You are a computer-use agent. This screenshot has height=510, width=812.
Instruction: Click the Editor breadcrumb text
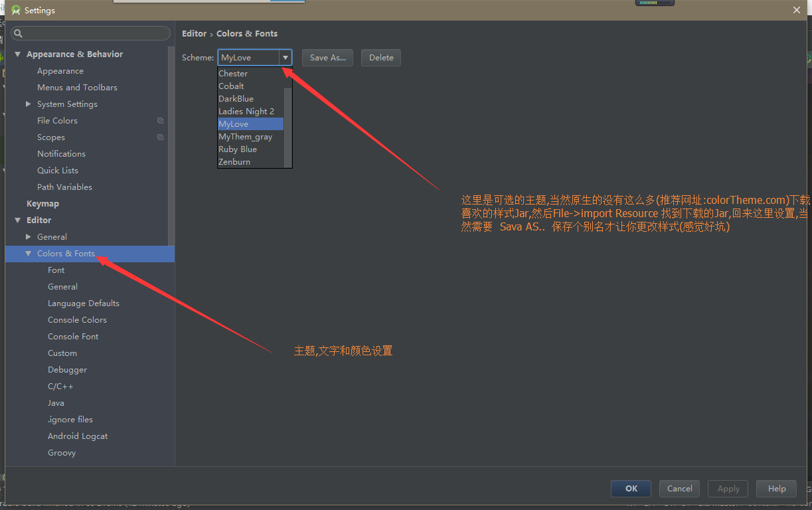point(195,34)
